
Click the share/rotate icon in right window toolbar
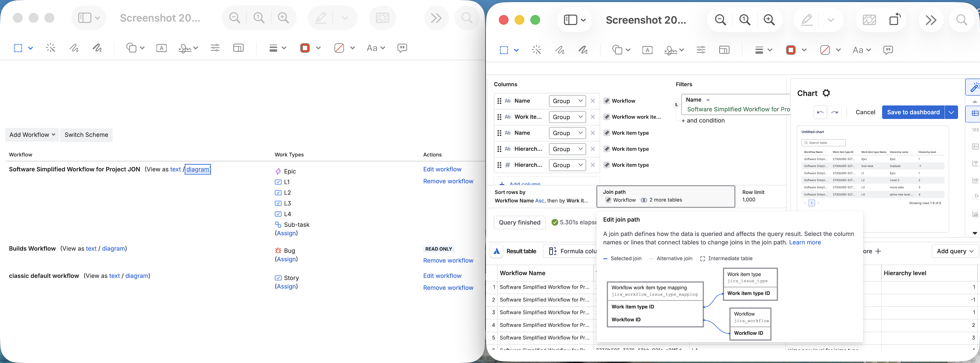(895, 20)
